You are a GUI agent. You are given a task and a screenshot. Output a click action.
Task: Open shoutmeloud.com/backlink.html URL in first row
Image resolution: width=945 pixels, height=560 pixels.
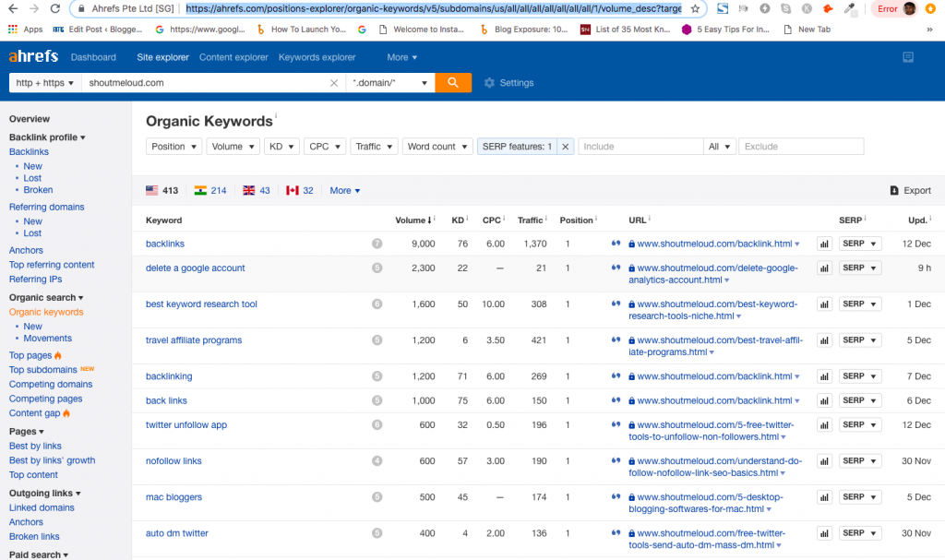[x=715, y=244]
